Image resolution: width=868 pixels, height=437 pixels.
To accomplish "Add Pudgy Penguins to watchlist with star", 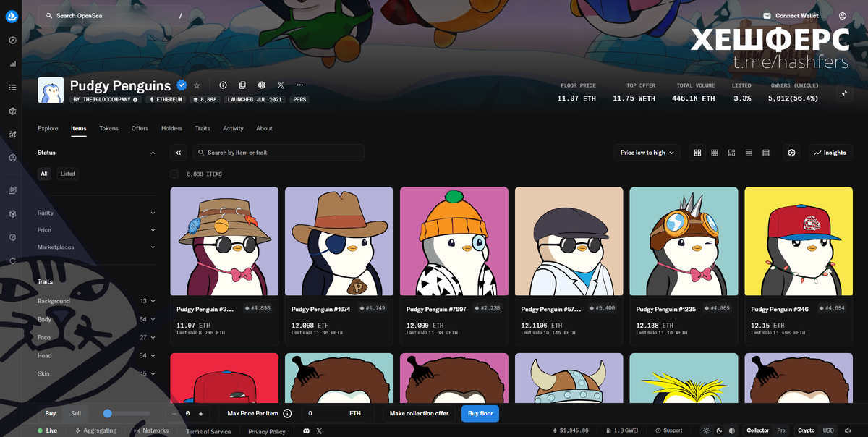I will tap(197, 85).
